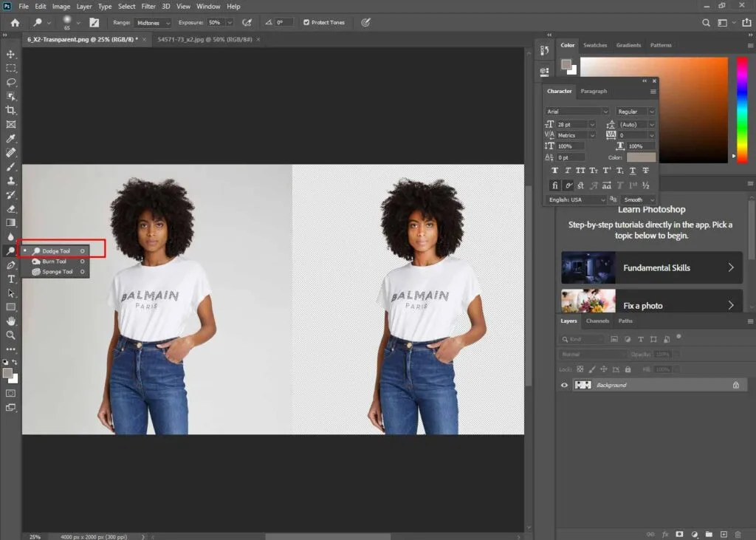
Task: Select the Move tool
Action: point(10,54)
